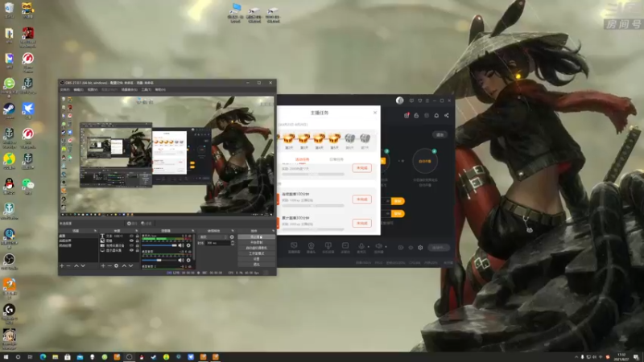
Task: Add a new source in OBS sources panel
Action: pos(103,266)
